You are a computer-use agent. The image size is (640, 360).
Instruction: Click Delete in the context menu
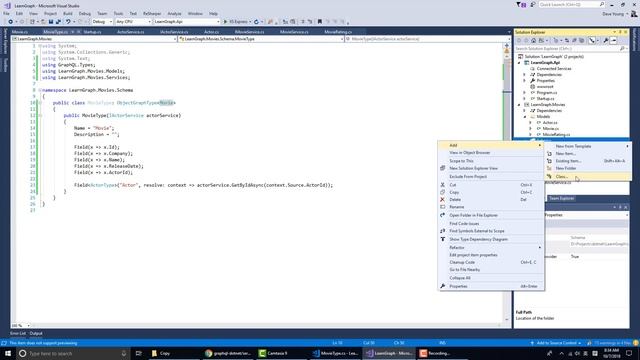pyautogui.click(x=491, y=200)
